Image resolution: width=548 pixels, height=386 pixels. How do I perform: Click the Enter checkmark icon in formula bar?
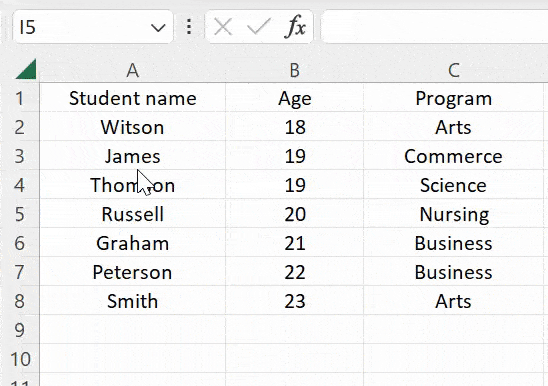click(x=259, y=27)
